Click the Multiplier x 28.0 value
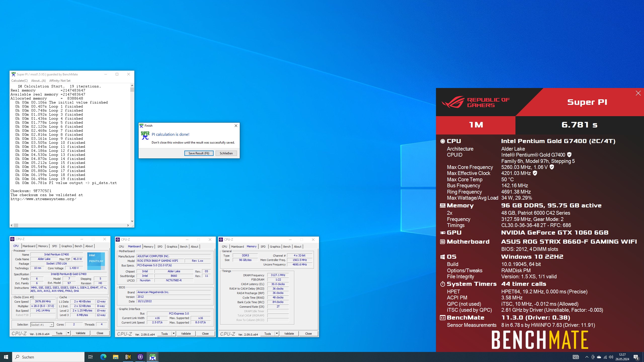Image resolution: width=644 pixels, height=362 pixels. coord(43,306)
